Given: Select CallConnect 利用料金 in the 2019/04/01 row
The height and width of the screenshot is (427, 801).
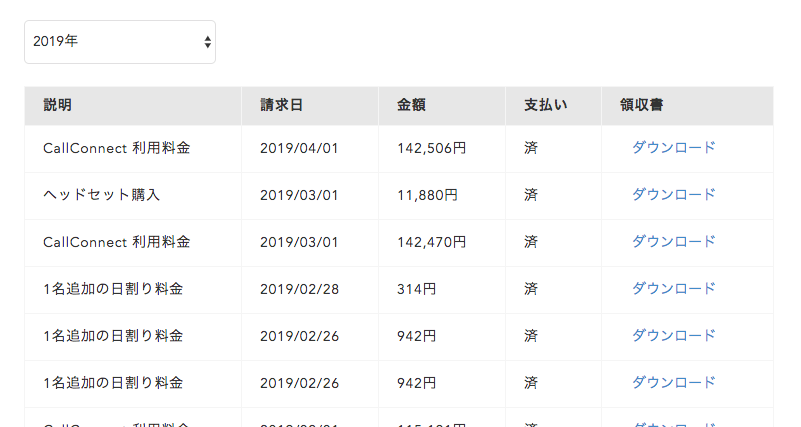Looking at the screenshot, I should [x=116, y=148].
